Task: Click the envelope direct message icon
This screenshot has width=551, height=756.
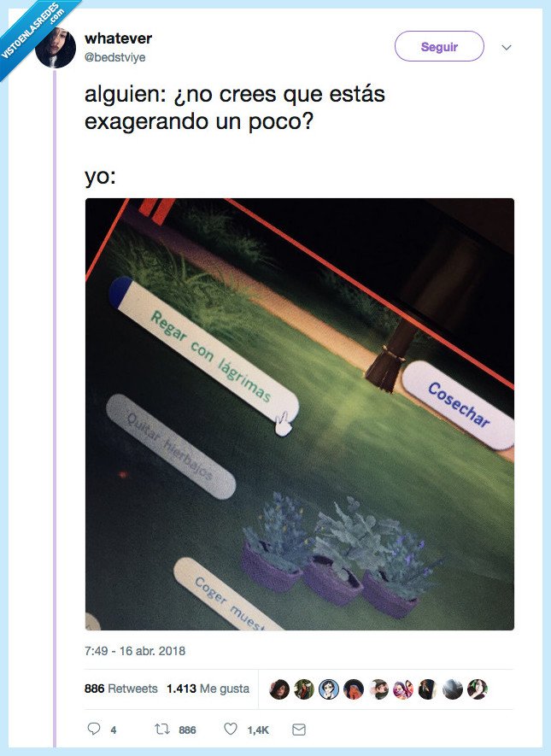Action: 299,730
